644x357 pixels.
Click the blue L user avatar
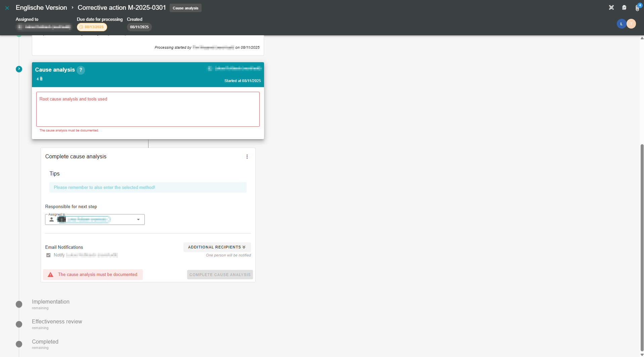[x=621, y=24]
